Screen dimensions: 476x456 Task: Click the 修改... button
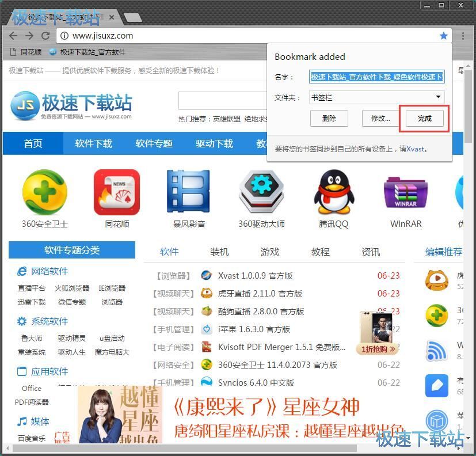(x=380, y=118)
